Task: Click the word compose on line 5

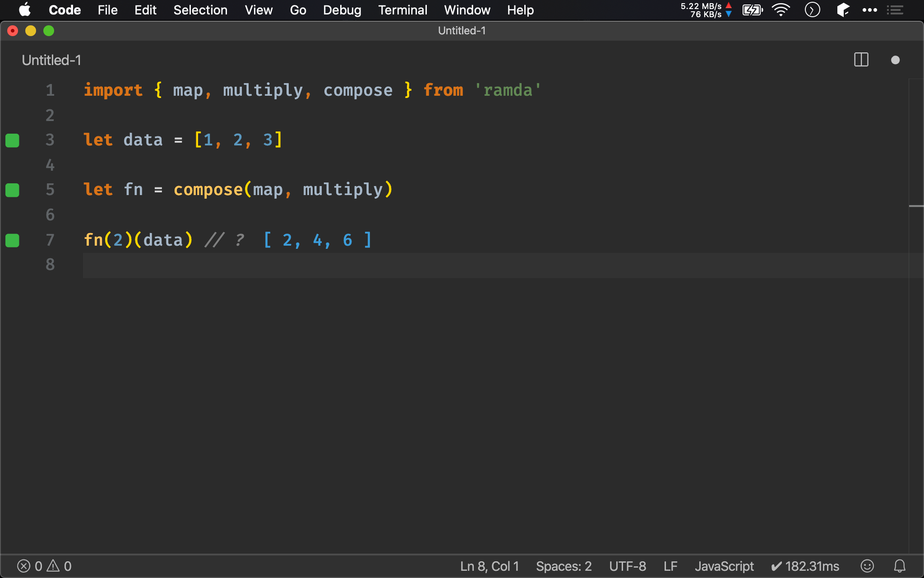Action: 208,190
